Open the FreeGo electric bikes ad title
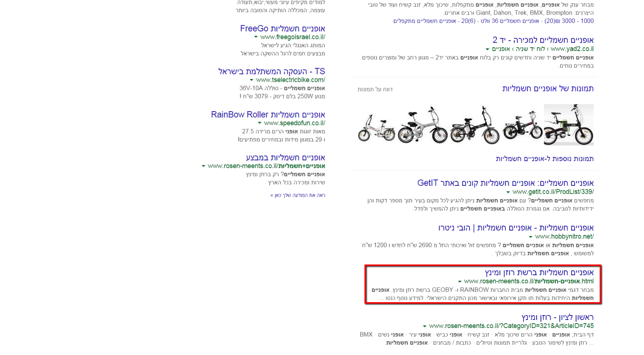This screenshot has width=644, height=355. pos(283,29)
